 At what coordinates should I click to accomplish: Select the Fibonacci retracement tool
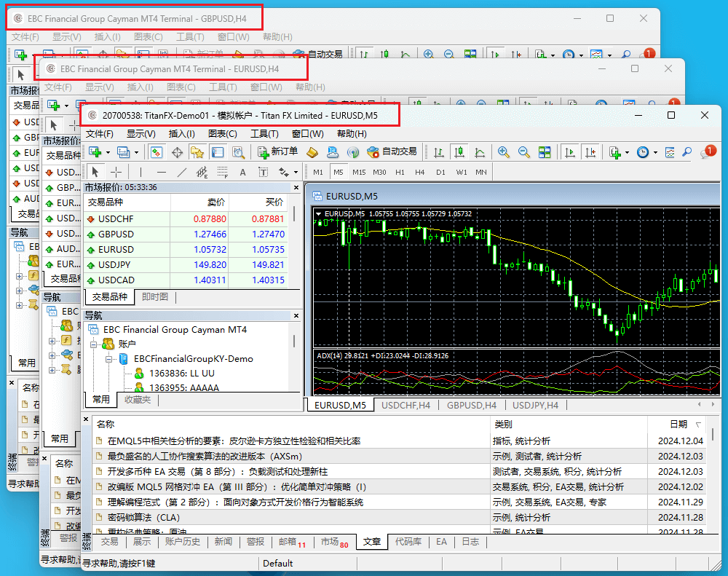pyautogui.click(x=222, y=173)
